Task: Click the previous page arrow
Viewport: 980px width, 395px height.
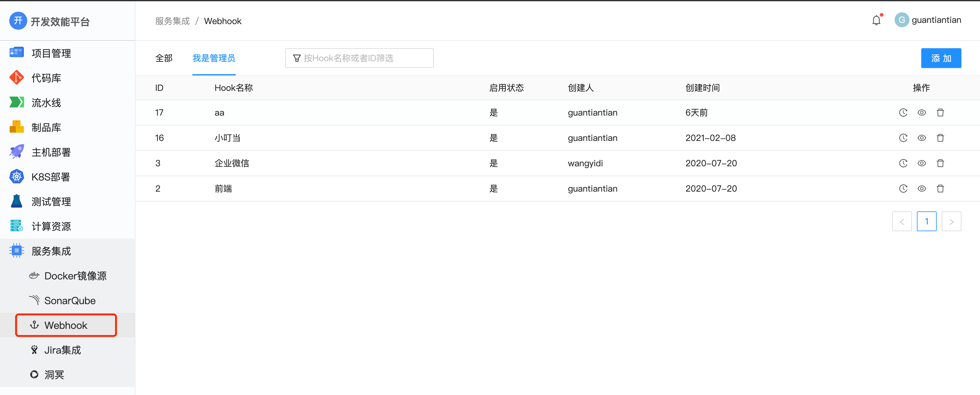Action: [x=902, y=221]
